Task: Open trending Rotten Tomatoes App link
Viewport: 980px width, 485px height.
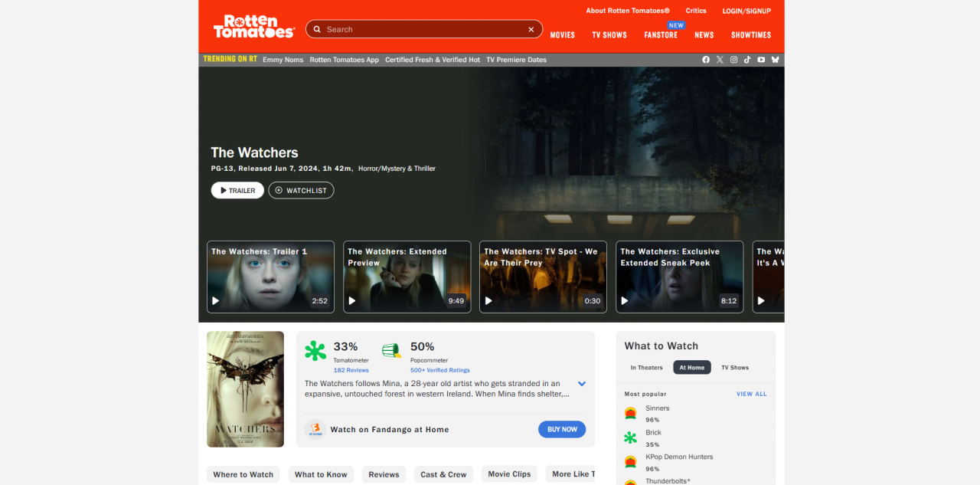Action: [x=345, y=60]
